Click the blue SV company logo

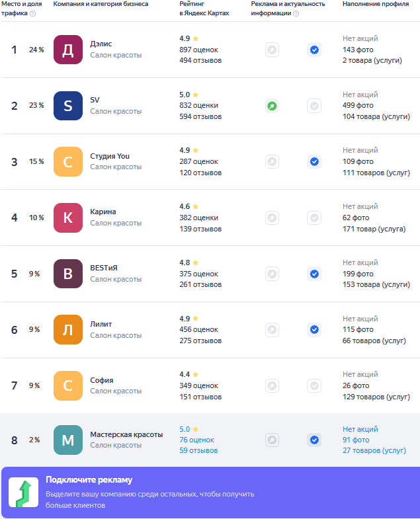point(68,106)
